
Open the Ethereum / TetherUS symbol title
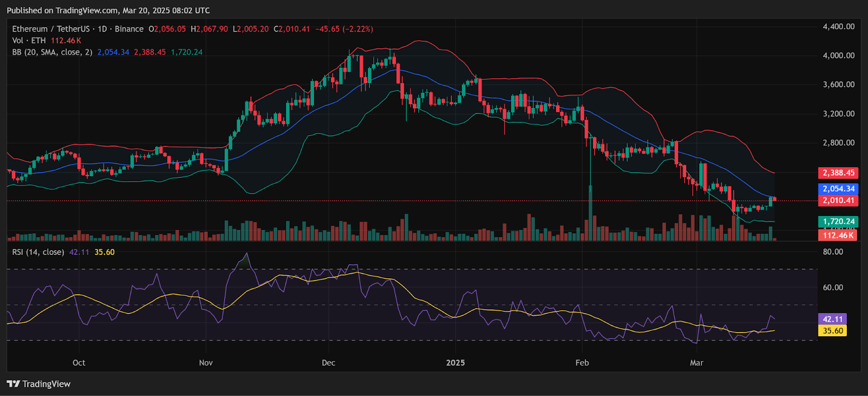(x=51, y=29)
